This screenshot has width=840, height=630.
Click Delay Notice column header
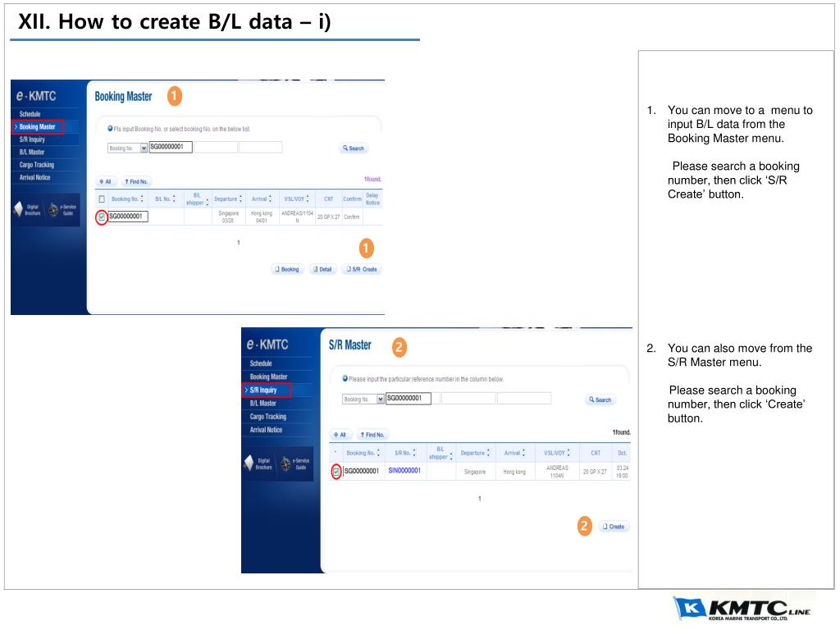tap(372, 199)
